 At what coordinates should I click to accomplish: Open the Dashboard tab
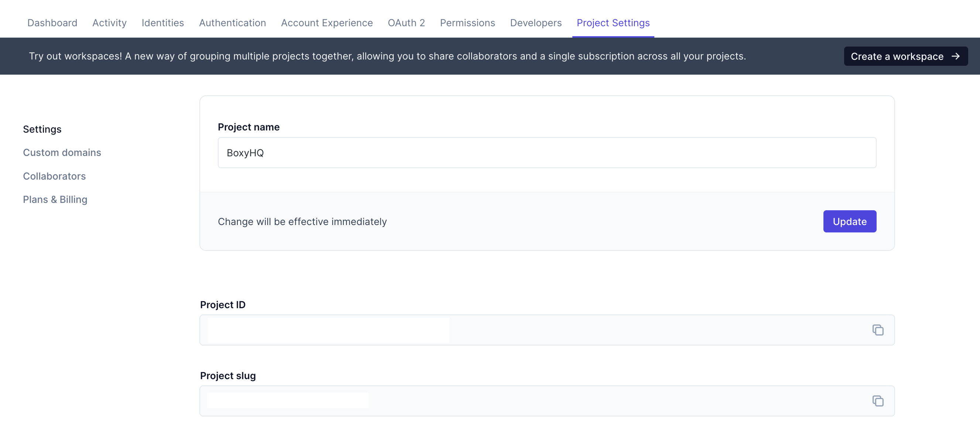52,23
